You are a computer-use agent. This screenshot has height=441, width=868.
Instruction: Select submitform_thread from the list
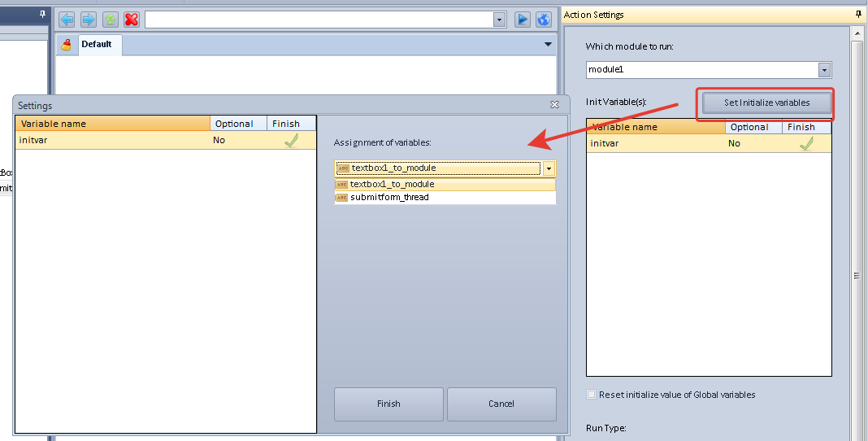point(389,197)
